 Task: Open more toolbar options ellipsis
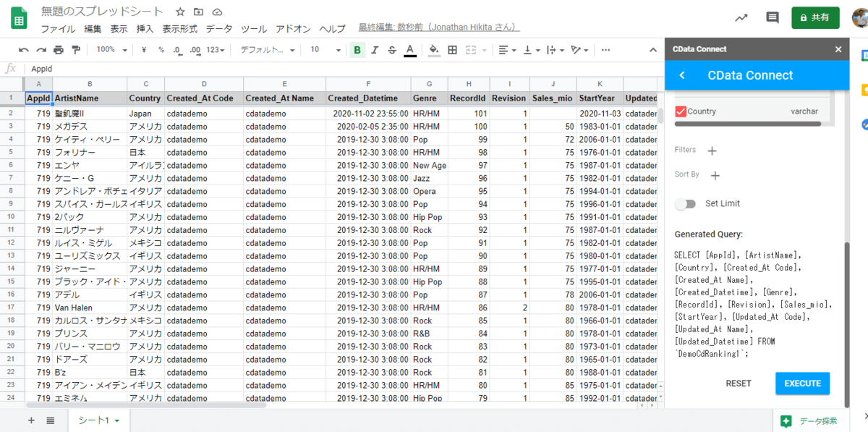point(605,50)
